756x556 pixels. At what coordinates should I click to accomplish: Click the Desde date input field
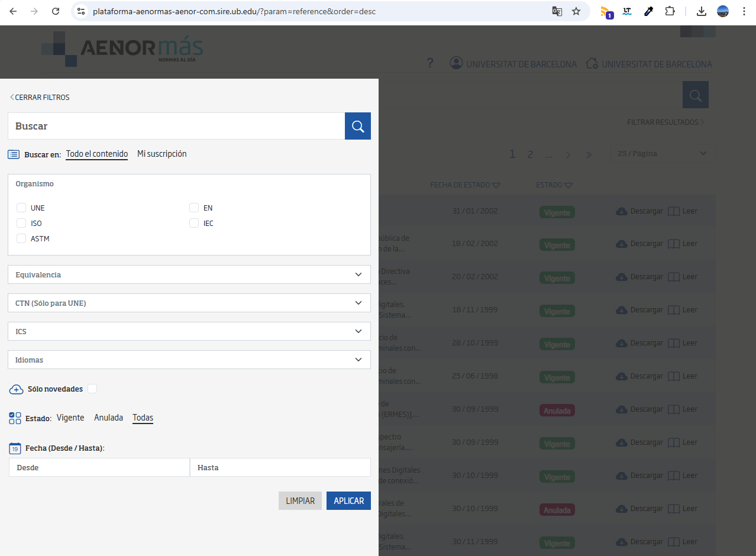click(99, 467)
